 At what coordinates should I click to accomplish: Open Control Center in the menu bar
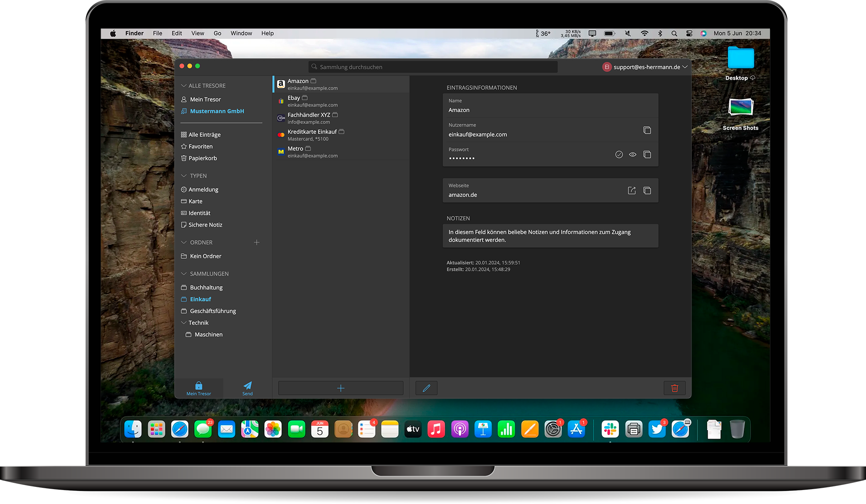[x=689, y=33]
